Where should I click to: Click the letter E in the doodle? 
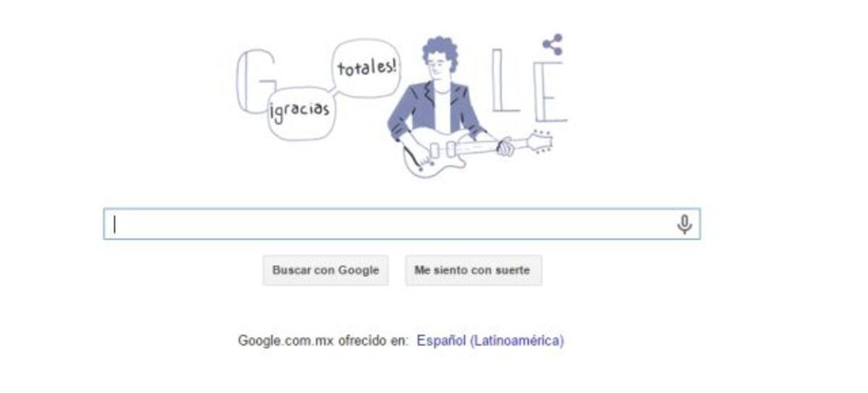pyautogui.click(x=550, y=92)
